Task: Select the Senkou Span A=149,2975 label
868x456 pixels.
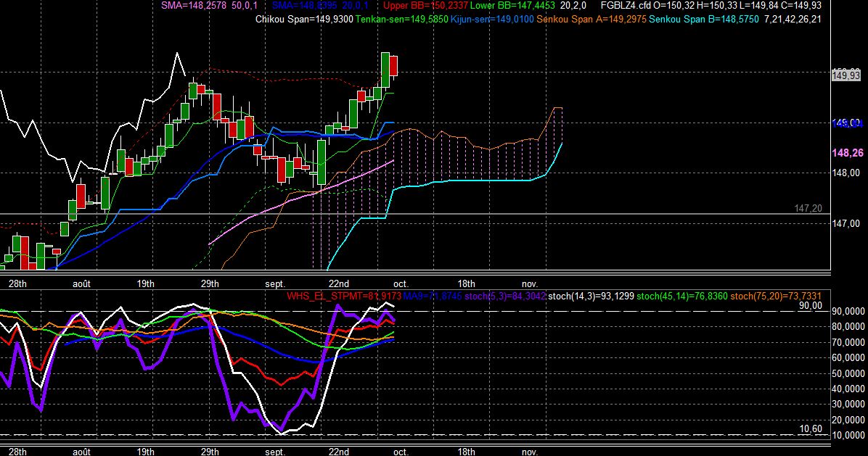Action: [591, 20]
